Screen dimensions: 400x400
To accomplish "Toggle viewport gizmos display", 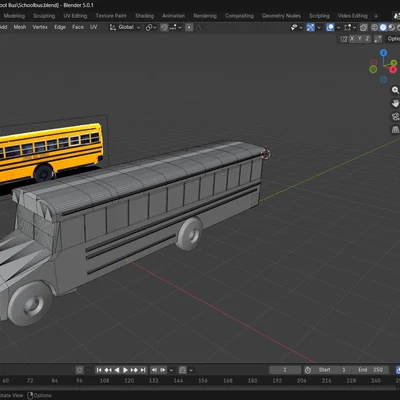I will pyautogui.click(x=310, y=27).
